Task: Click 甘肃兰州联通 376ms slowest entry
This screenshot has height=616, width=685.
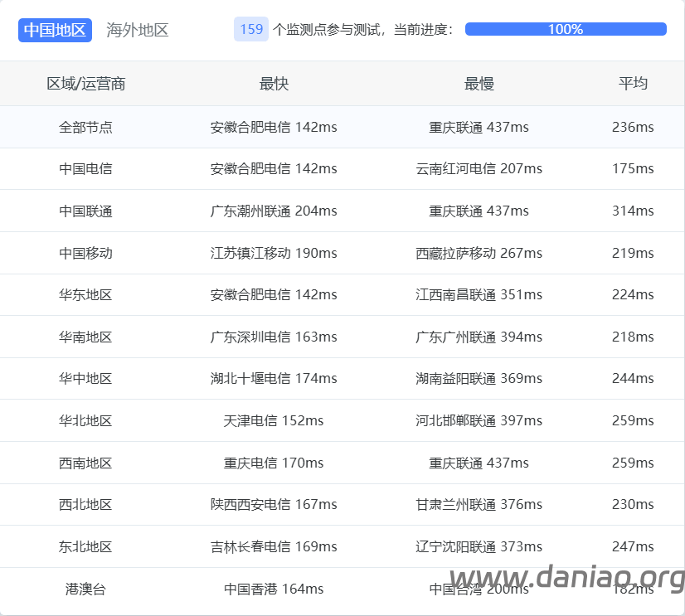Action: point(479,504)
